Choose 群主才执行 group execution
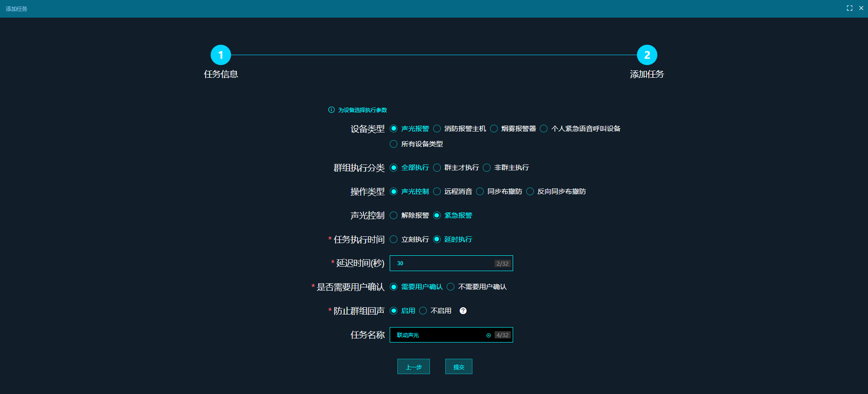The height and width of the screenshot is (394, 868). tap(437, 168)
